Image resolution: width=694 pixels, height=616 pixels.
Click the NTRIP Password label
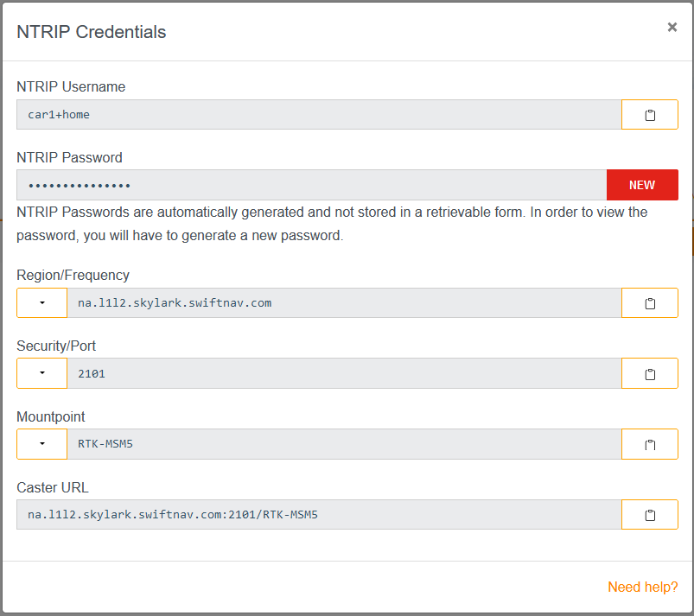[x=69, y=157]
